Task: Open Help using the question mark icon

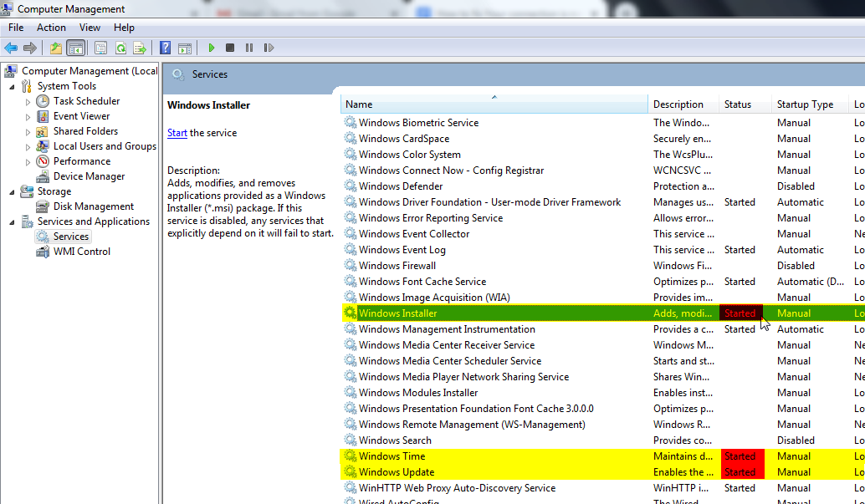Action: tap(165, 48)
